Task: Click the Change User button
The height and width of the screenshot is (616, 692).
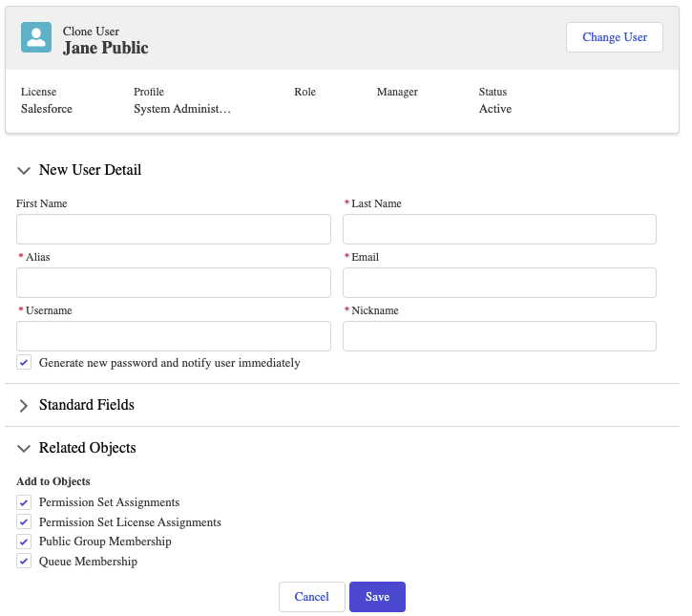Action: [x=614, y=37]
